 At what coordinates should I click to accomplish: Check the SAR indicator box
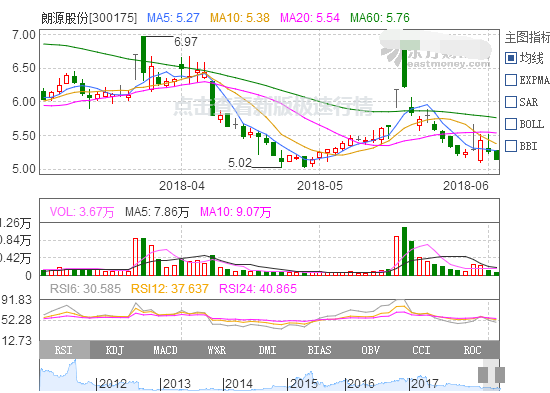(511, 102)
